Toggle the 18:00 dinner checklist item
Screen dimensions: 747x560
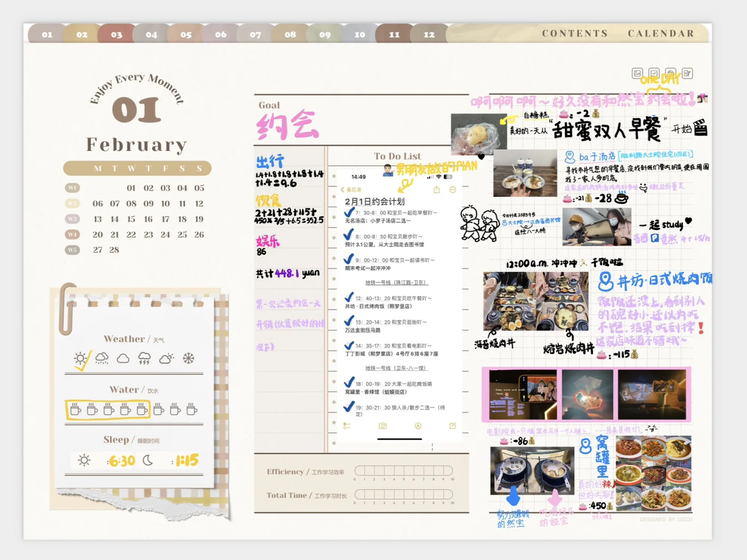[349, 383]
